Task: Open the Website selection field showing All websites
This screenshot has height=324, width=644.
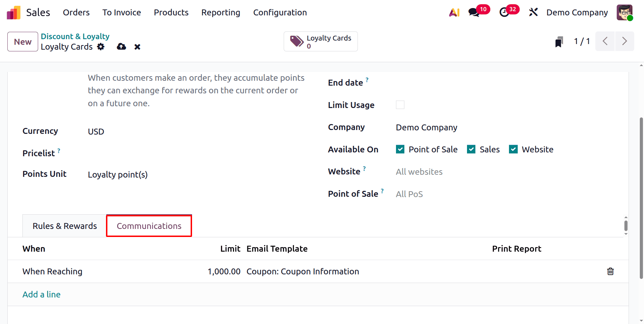Action: tap(419, 172)
